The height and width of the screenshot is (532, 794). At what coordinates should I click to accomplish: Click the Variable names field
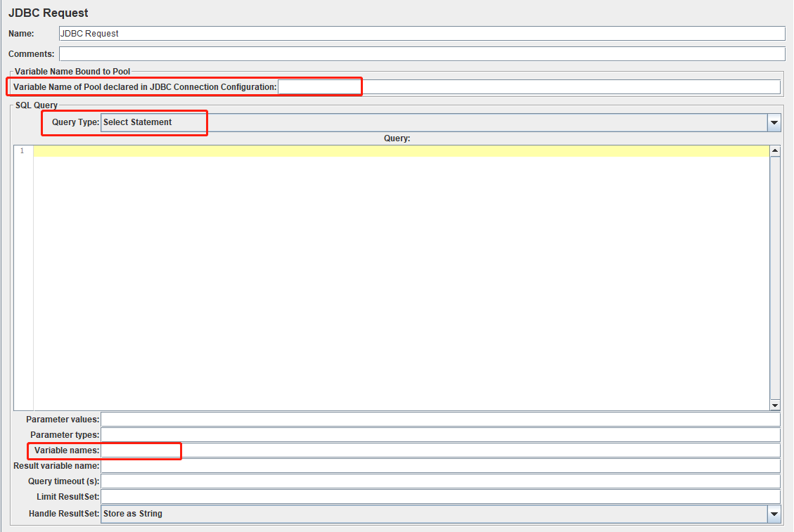pyautogui.click(x=440, y=450)
